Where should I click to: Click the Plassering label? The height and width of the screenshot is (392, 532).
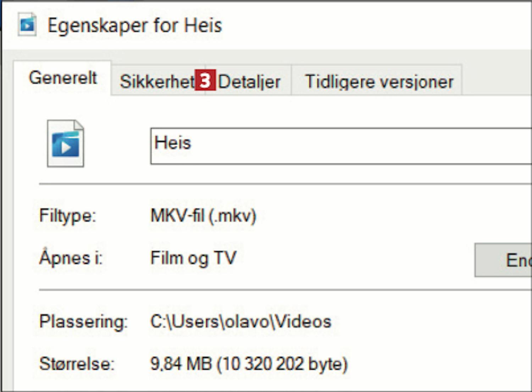coord(83,322)
